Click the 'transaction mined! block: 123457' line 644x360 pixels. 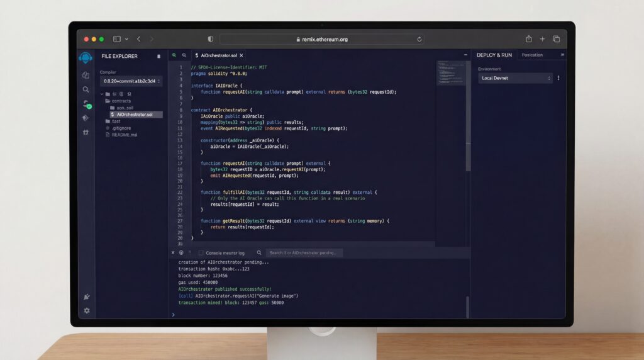coord(231,303)
